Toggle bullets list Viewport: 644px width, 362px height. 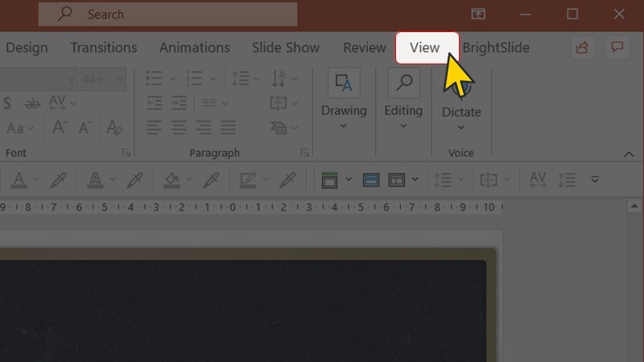155,78
